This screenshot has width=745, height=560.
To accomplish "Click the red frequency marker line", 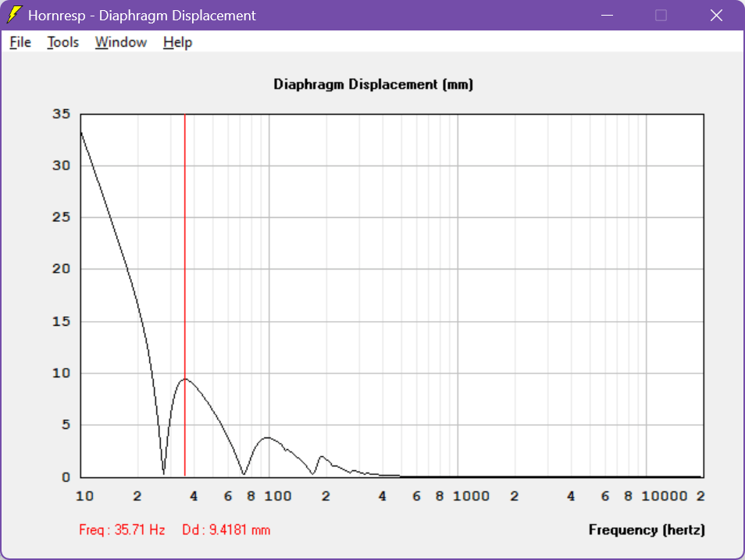I will pyautogui.click(x=185, y=294).
